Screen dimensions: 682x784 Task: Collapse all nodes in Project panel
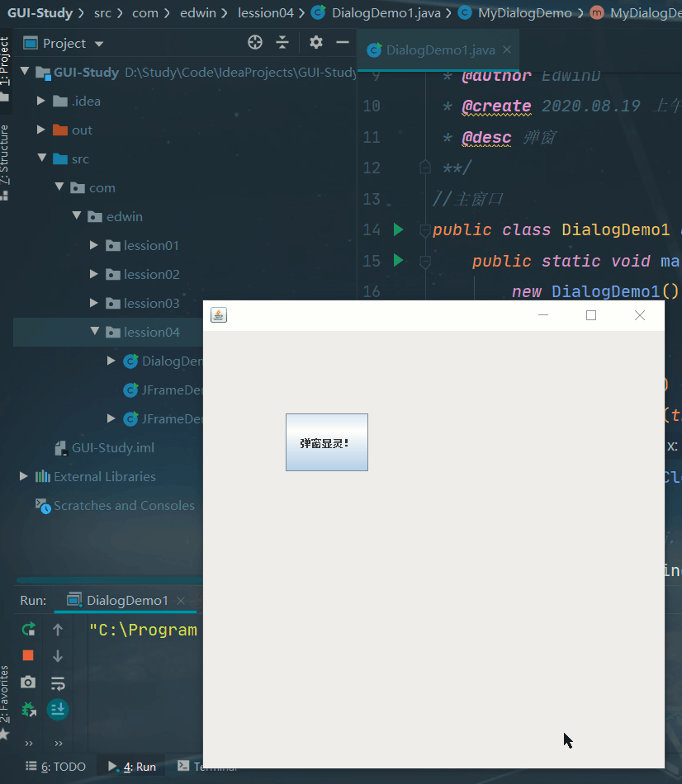coord(282,43)
